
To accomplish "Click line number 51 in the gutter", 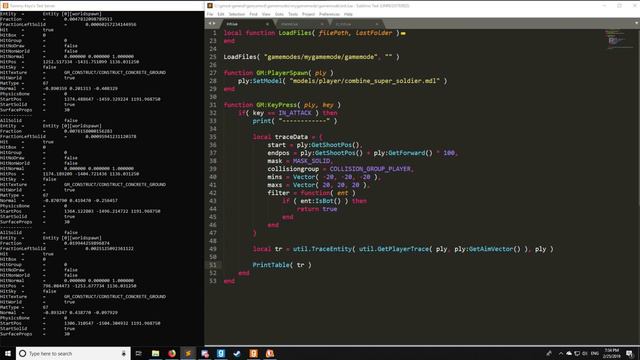I will point(212,265).
